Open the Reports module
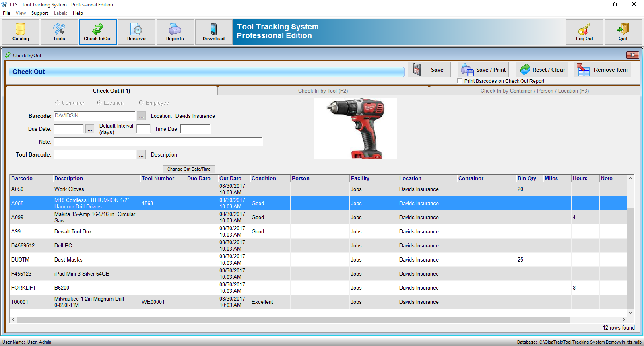 point(175,32)
